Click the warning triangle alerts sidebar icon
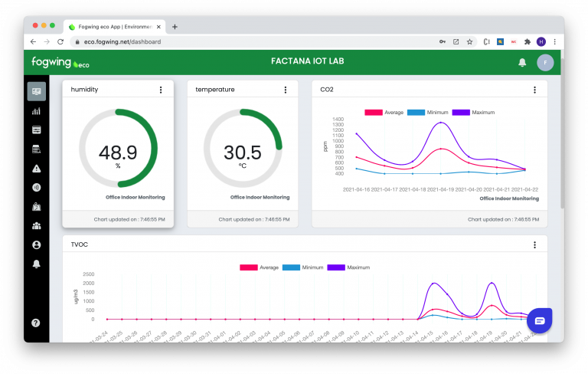588x374 pixels. pos(36,168)
